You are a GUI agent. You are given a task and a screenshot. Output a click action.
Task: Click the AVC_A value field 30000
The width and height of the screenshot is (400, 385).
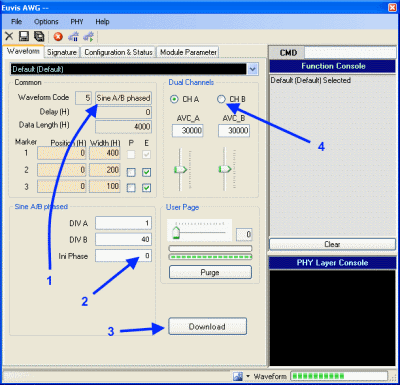(188, 130)
